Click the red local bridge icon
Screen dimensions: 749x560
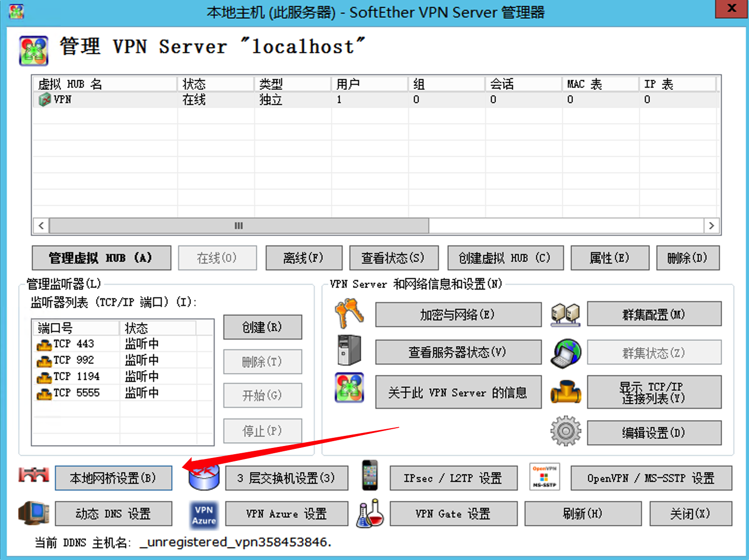click(34, 475)
